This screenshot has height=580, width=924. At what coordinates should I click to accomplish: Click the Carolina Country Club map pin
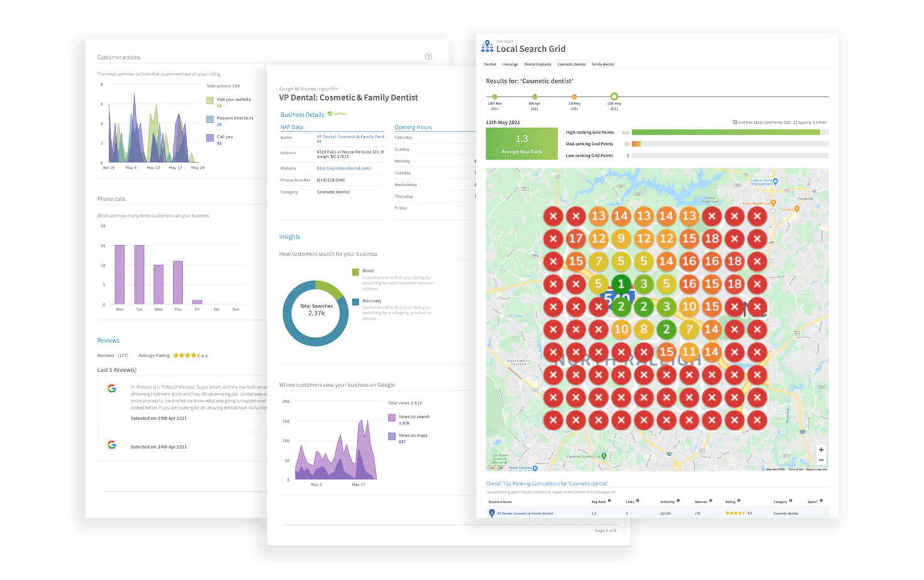coord(604,456)
